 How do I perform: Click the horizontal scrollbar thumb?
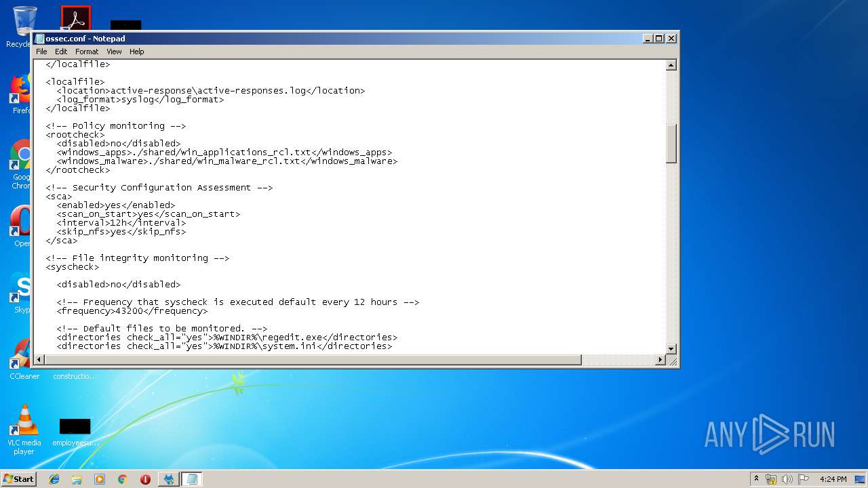coord(314,360)
